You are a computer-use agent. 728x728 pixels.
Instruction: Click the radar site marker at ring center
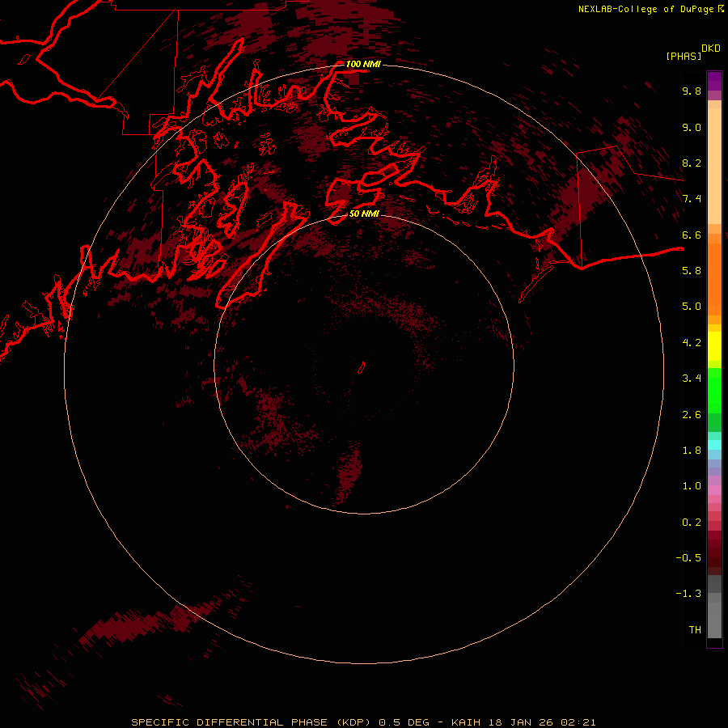(x=363, y=366)
